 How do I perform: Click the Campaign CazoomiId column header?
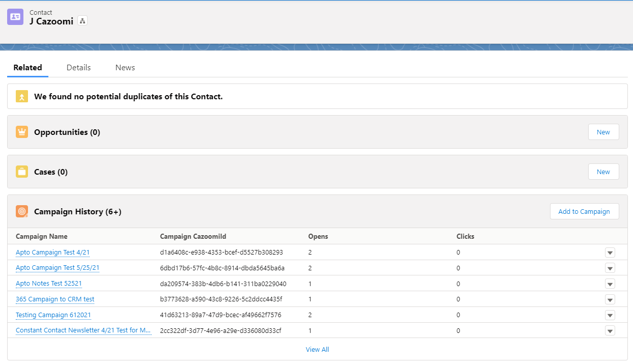(x=193, y=236)
